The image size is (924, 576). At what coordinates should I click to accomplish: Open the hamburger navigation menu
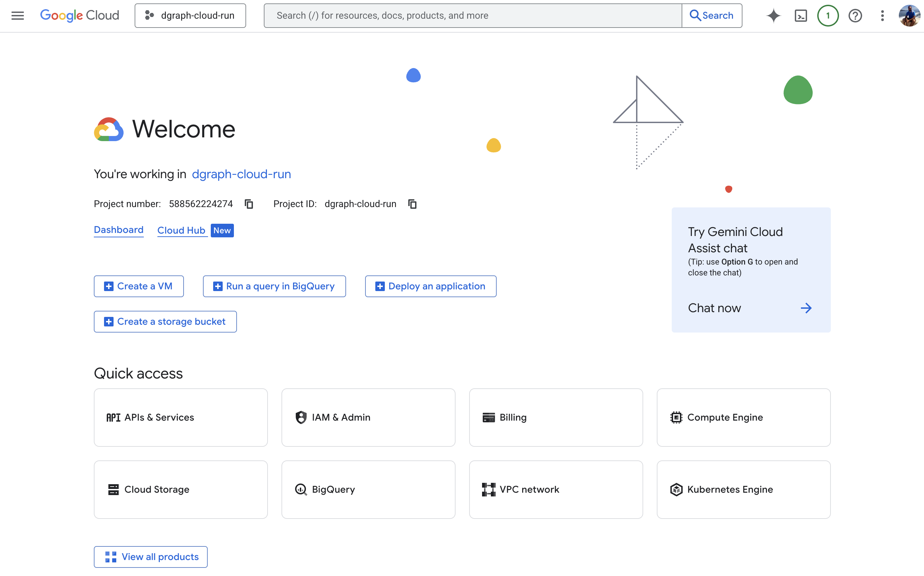tap(18, 16)
